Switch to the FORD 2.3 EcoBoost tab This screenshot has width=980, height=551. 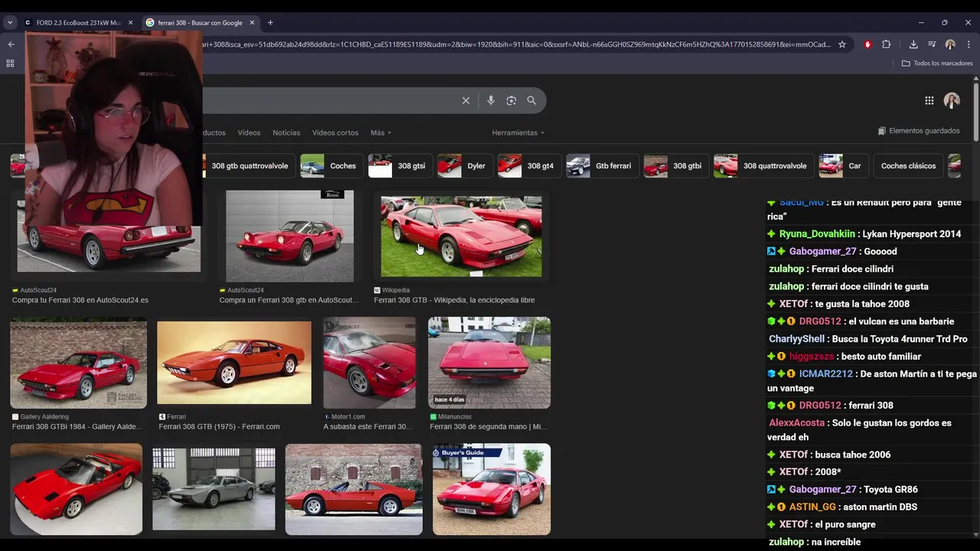[79, 23]
